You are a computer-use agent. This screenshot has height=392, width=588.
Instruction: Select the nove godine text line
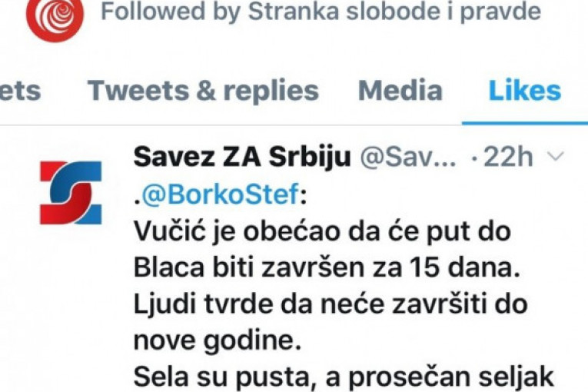pyautogui.click(x=218, y=341)
